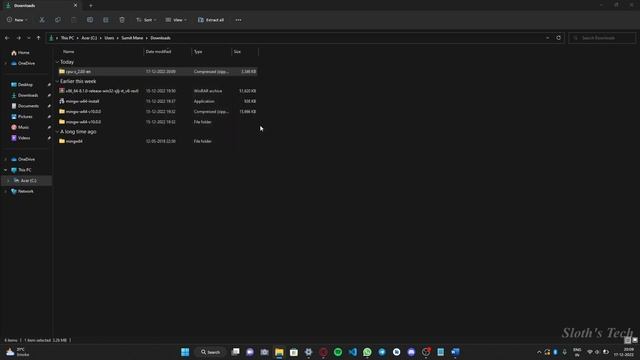The height and width of the screenshot is (360, 640).
Task: Switch to large thumbnails view in status bar
Action: click(x=635, y=340)
